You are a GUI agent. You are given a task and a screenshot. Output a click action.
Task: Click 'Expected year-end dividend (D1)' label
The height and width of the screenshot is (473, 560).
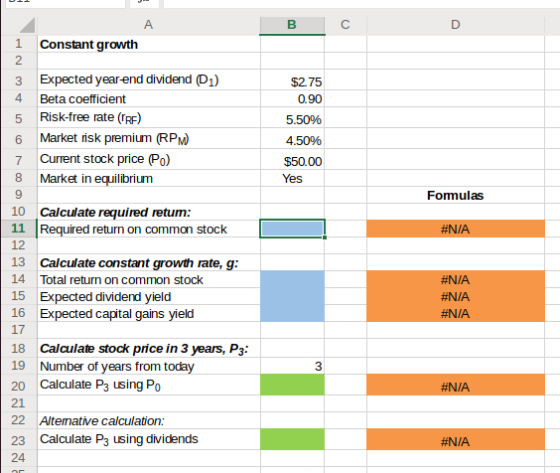click(x=129, y=80)
